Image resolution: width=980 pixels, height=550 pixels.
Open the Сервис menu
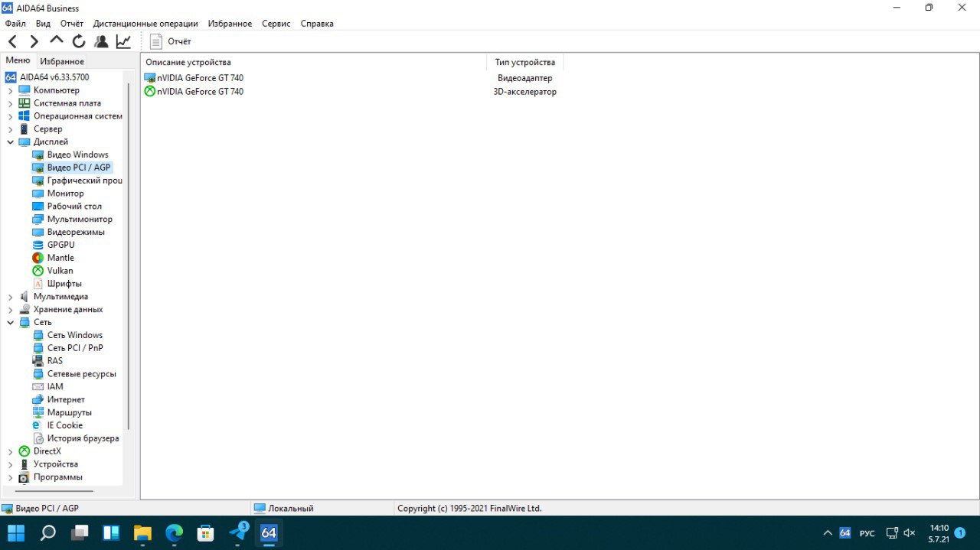click(x=276, y=24)
